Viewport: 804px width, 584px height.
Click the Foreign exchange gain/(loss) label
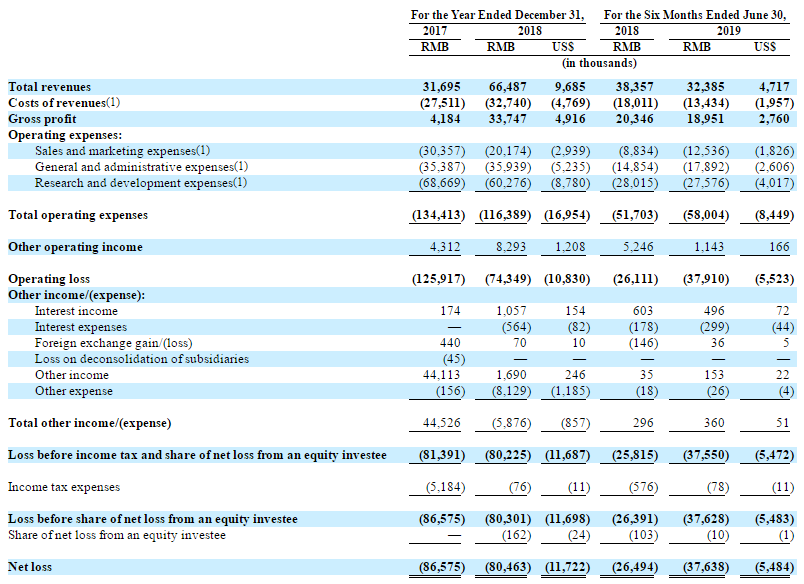tap(107, 343)
